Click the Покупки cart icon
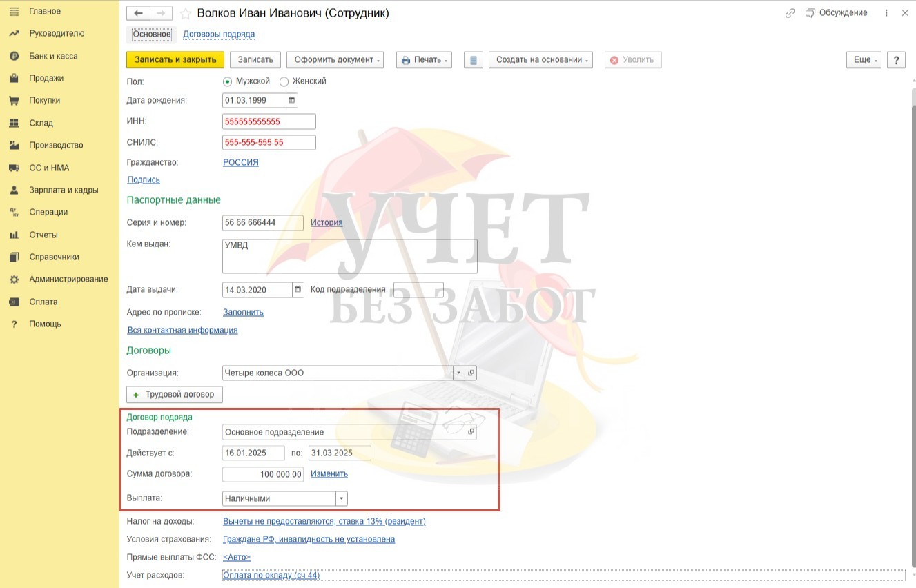Screen dimensions: 916x588 (x=14, y=100)
